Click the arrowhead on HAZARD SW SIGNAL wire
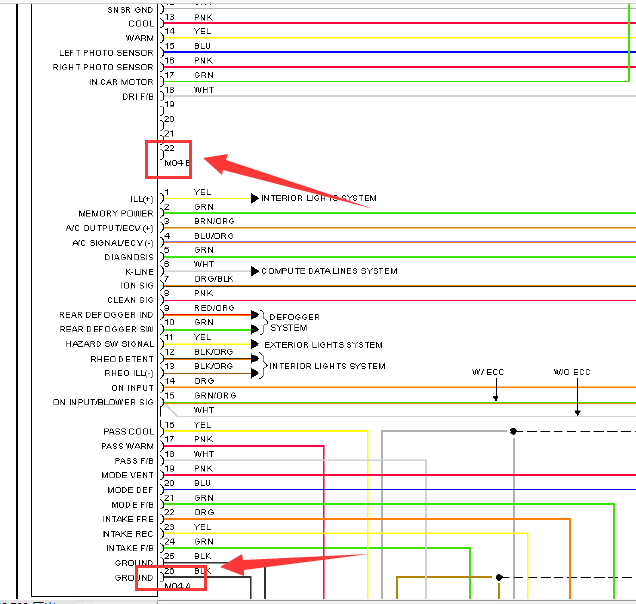The height and width of the screenshot is (604, 636). point(255,344)
